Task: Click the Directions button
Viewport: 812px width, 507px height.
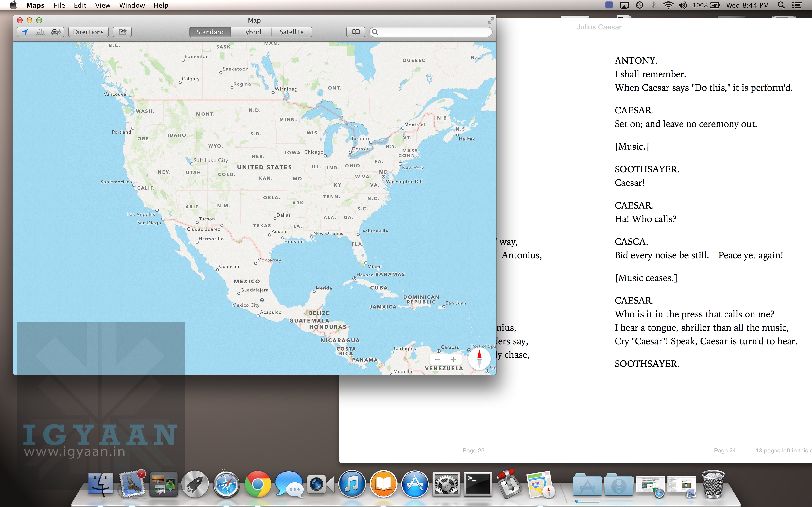Action: 88,32
